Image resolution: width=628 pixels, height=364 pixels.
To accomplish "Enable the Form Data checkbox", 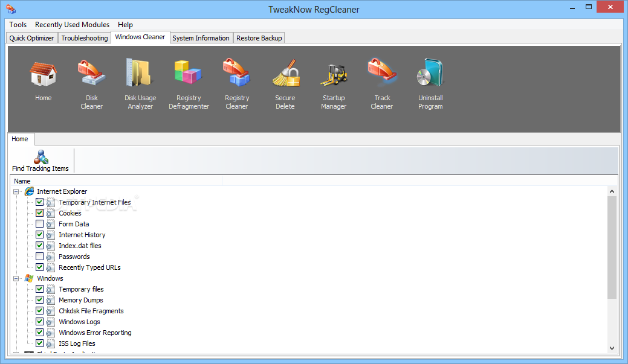I will pyautogui.click(x=40, y=223).
